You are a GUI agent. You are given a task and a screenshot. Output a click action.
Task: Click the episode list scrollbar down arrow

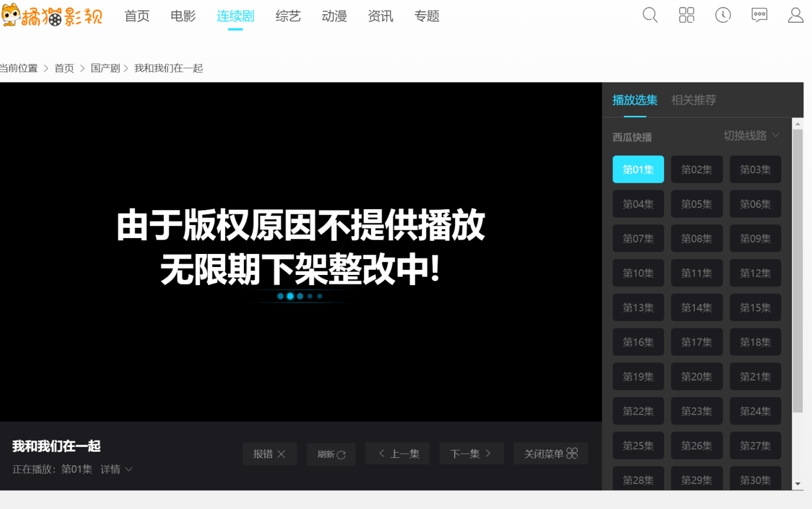[x=797, y=484]
